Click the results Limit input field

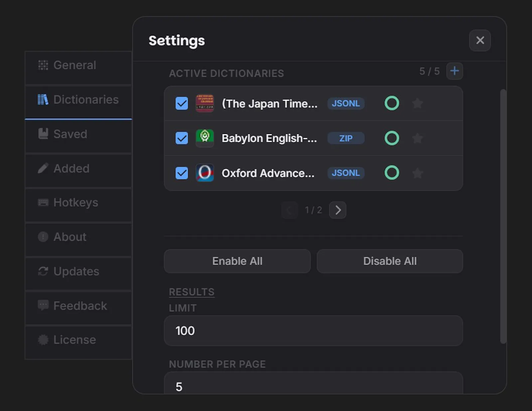pos(314,331)
